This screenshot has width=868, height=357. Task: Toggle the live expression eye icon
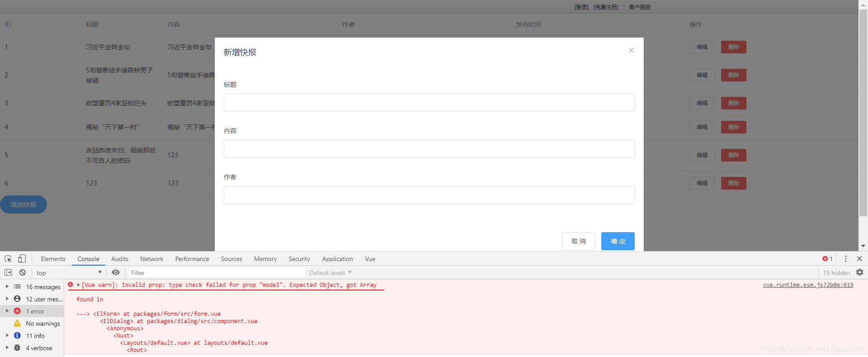[x=116, y=272]
